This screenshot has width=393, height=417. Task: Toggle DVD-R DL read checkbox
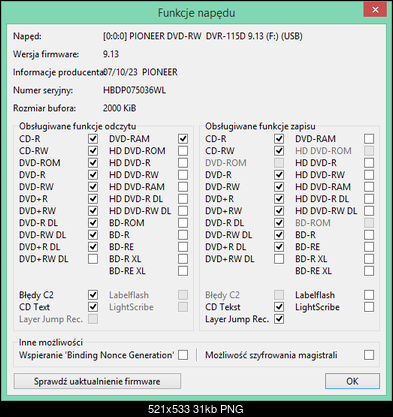tap(93, 223)
